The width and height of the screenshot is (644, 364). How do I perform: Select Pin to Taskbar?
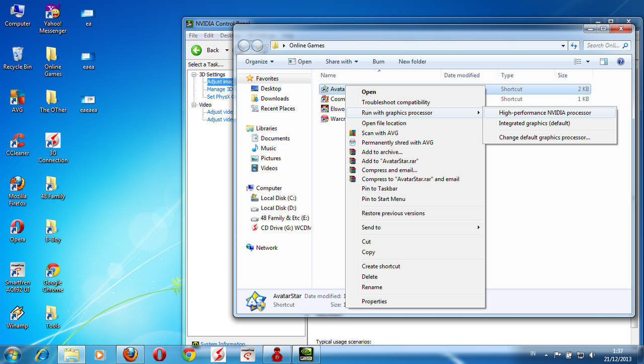pos(415,189)
